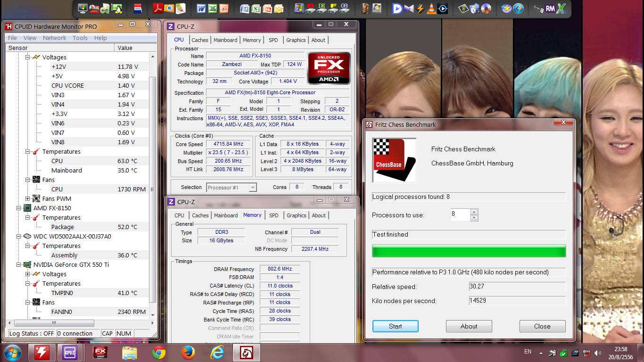Click the Processors to use number field
The image size is (644, 362).
pyautogui.click(x=461, y=214)
